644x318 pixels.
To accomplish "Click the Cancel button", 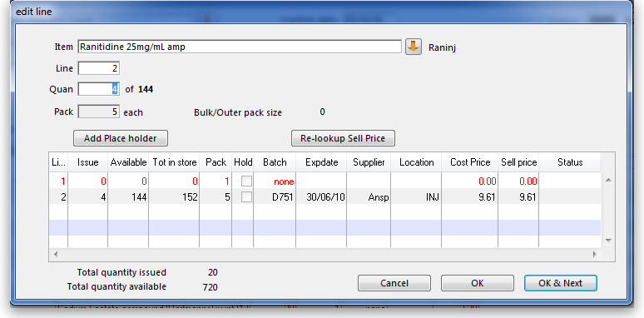I will 394,283.
